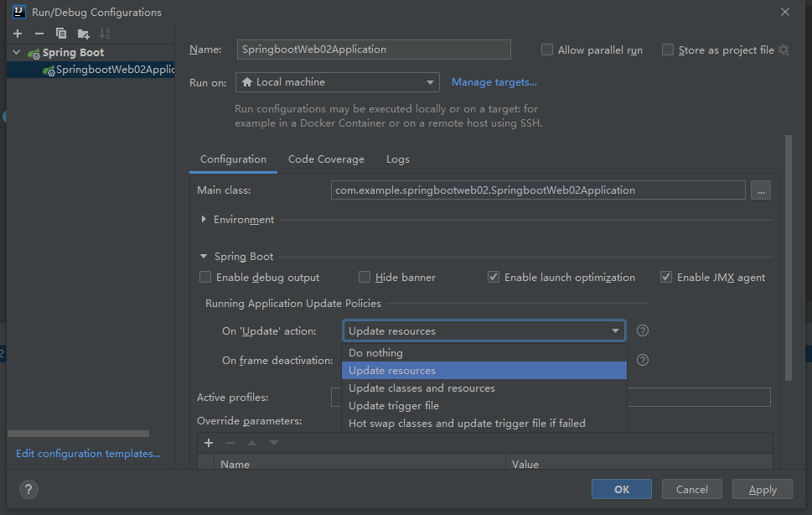The image size is (812, 515).
Task: Enable the Allow parallel run checkbox
Action: coord(547,50)
